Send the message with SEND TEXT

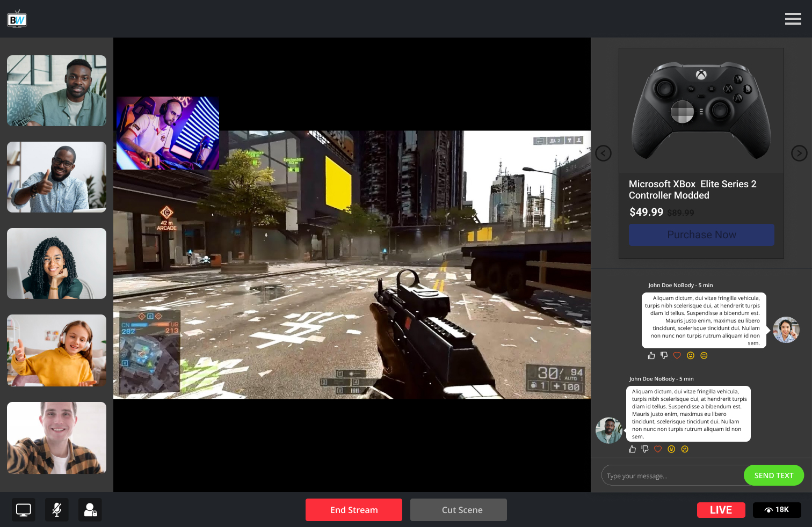774,475
